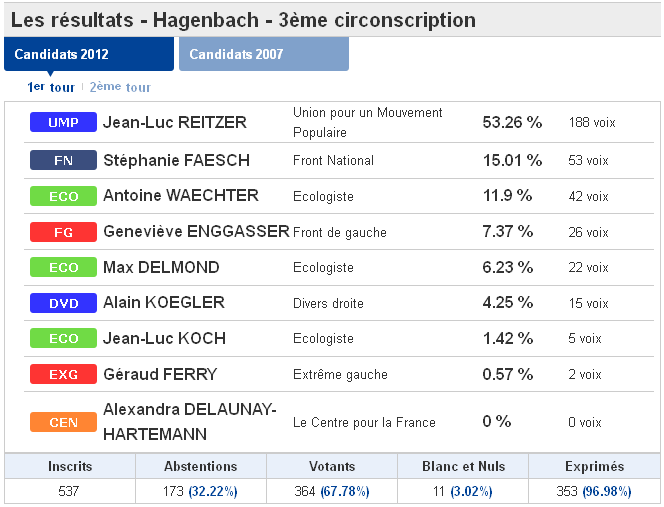The image size is (664, 507).
Task: Click Antoine WAECHTER's ECO badge
Action: (63, 196)
